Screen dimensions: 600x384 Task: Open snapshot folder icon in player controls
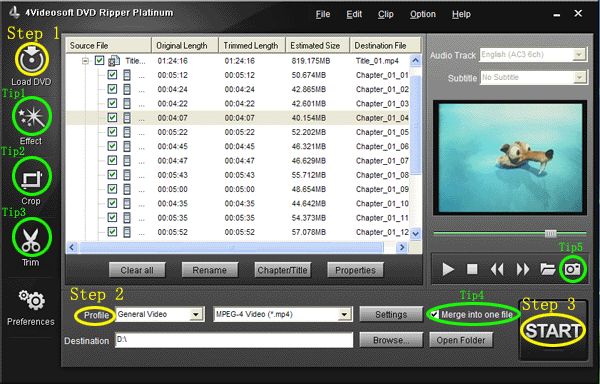click(x=548, y=269)
